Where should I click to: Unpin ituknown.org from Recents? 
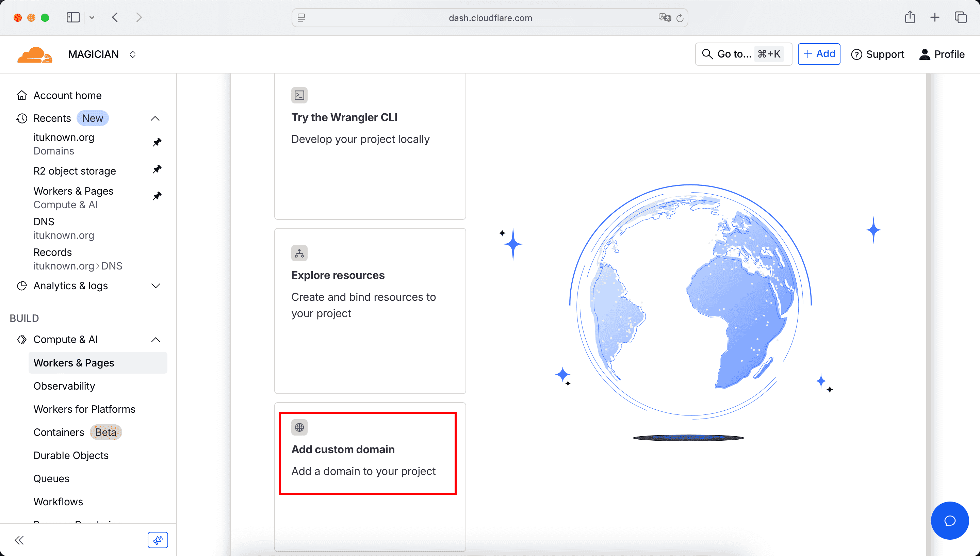(x=157, y=143)
